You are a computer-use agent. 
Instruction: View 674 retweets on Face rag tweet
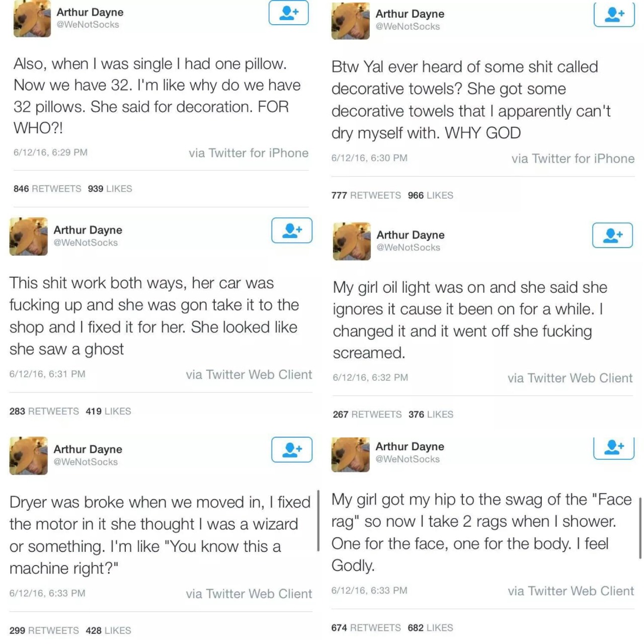click(x=366, y=627)
